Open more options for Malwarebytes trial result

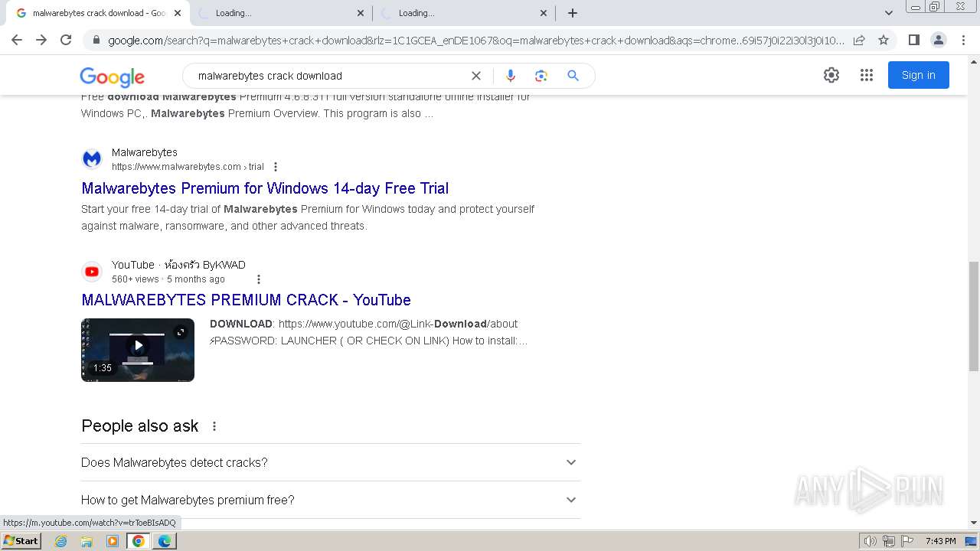(276, 167)
